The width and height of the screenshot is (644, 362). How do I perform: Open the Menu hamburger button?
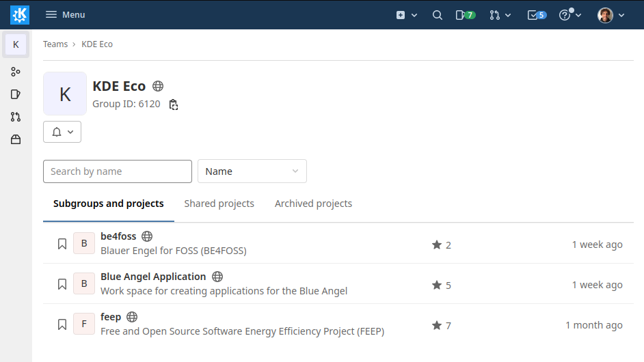[x=65, y=15]
